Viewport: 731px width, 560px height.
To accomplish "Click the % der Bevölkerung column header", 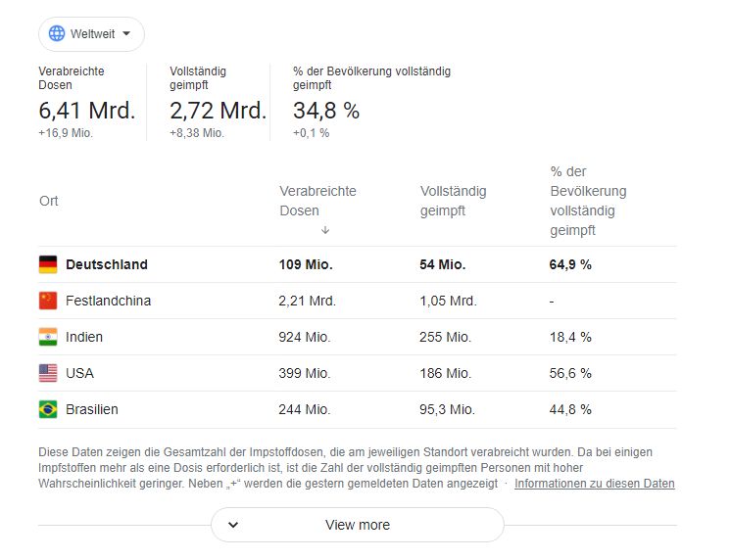I will tap(588, 201).
